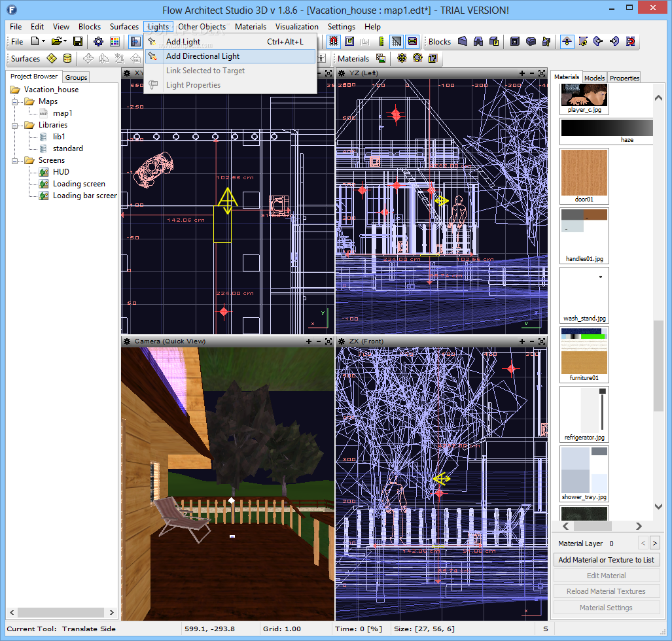The height and width of the screenshot is (641, 672).
Task: Click the yellow diamond surface icon
Action: click(x=52, y=58)
